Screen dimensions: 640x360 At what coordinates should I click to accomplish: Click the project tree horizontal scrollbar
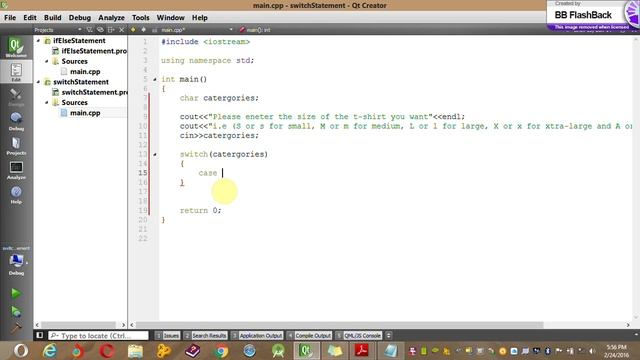coord(80,325)
